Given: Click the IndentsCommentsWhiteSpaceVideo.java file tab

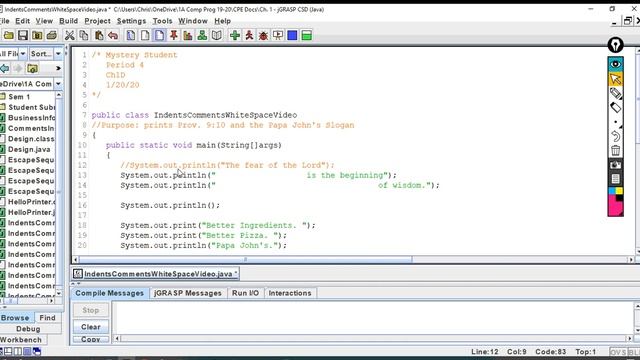Looking at the screenshot, I should 156,273.
